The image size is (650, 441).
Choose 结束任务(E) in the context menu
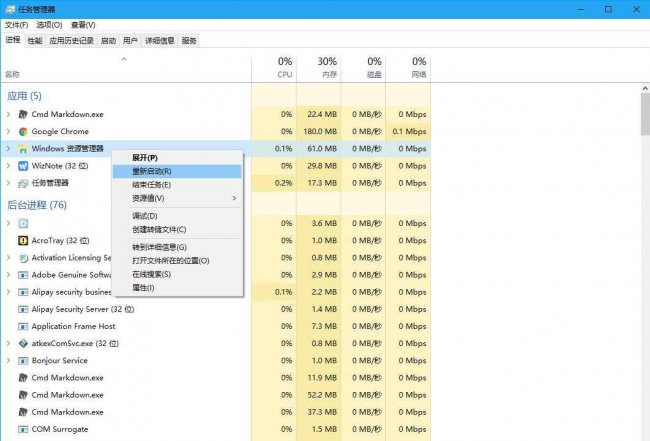pyautogui.click(x=177, y=185)
